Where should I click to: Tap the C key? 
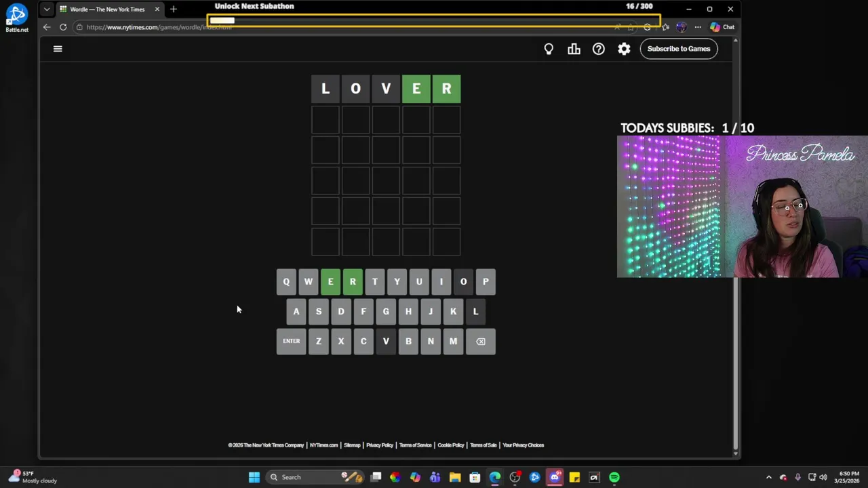tap(363, 342)
